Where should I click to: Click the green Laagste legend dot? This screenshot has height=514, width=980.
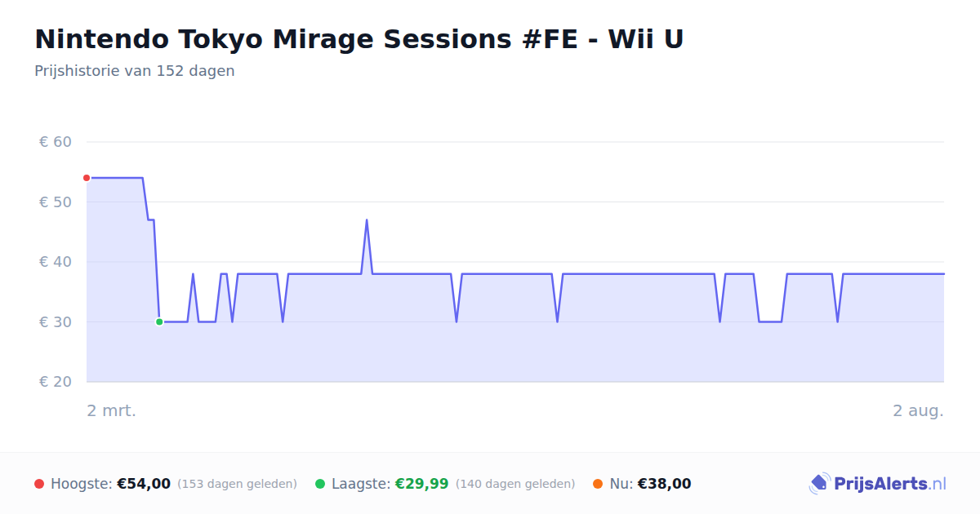click(320, 484)
